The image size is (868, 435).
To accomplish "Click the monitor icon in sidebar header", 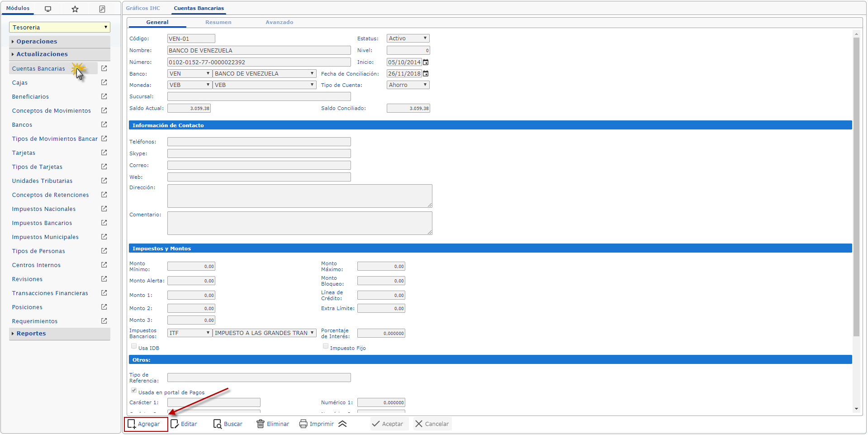I will [x=48, y=9].
